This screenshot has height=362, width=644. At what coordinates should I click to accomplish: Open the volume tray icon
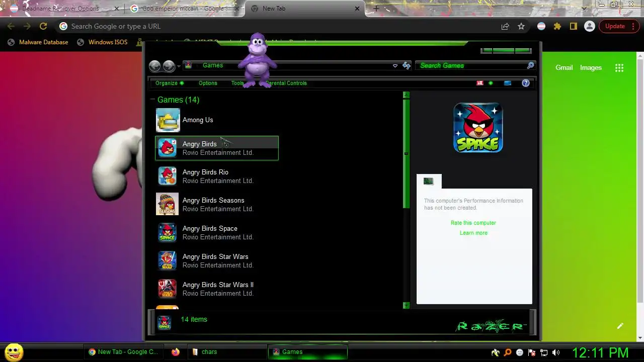[x=556, y=352]
